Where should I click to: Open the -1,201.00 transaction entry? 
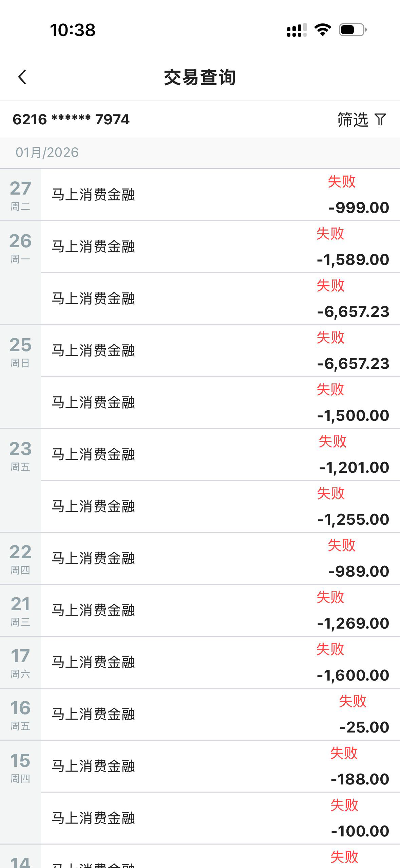[220, 455]
